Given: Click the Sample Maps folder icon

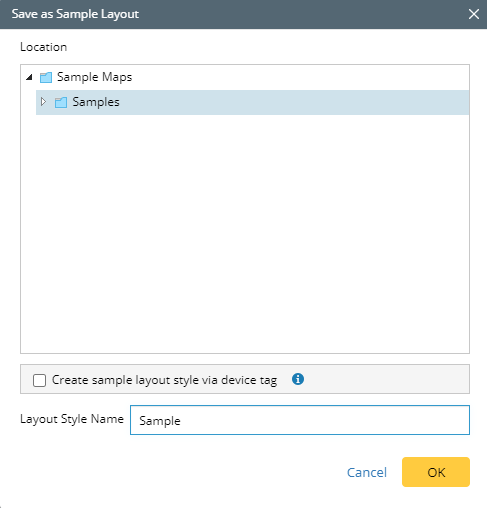Looking at the screenshot, I should [x=46, y=77].
